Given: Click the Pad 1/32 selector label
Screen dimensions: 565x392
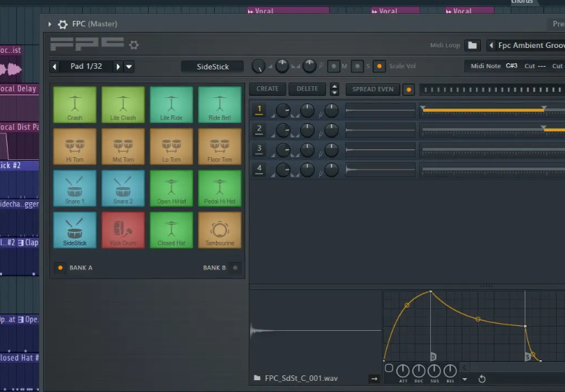Looking at the screenshot, I should [86, 66].
